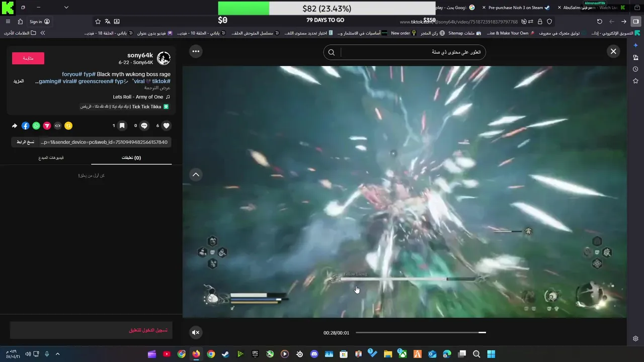Open Lets Roll - Army of One music link
The width and height of the screenshot is (644, 362).
138,97
